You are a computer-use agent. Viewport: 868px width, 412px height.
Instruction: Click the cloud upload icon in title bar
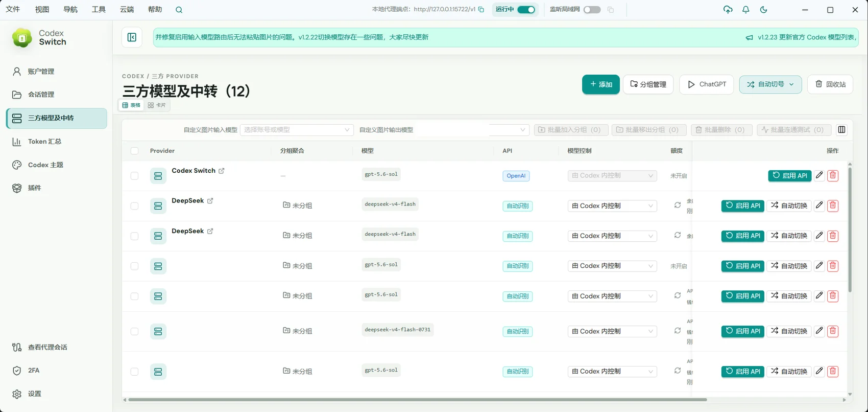(728, 10)
